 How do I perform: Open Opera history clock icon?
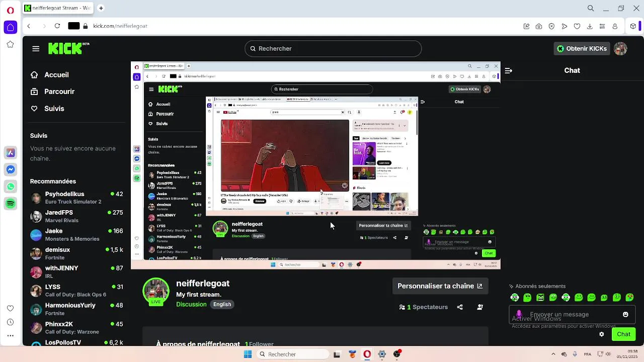click(10, 322)
